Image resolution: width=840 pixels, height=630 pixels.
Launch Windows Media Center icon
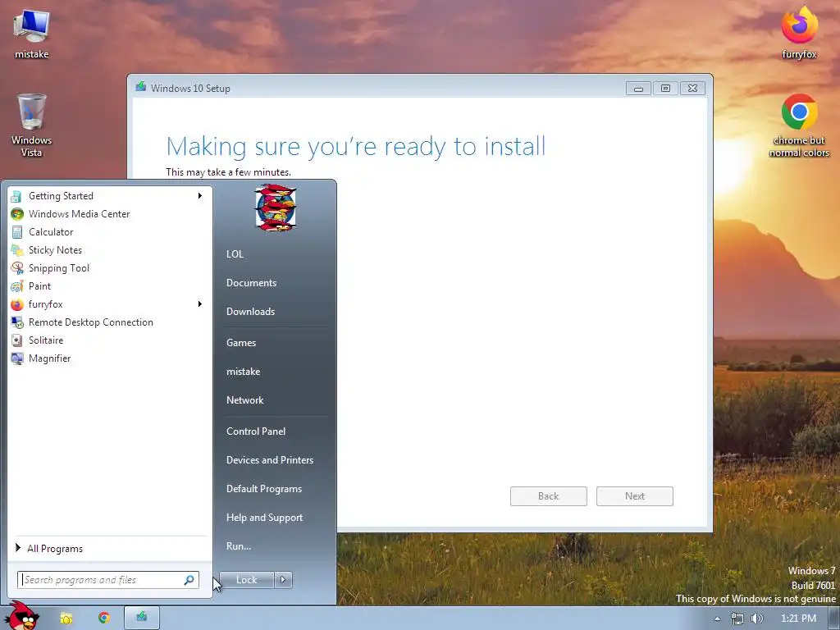16,214
